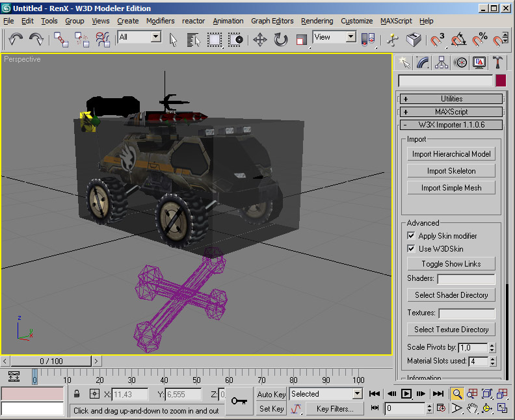Viewport: 515px width, 420px height.
Task: Select the Select and Rotate tool
Action: [281, 40]
